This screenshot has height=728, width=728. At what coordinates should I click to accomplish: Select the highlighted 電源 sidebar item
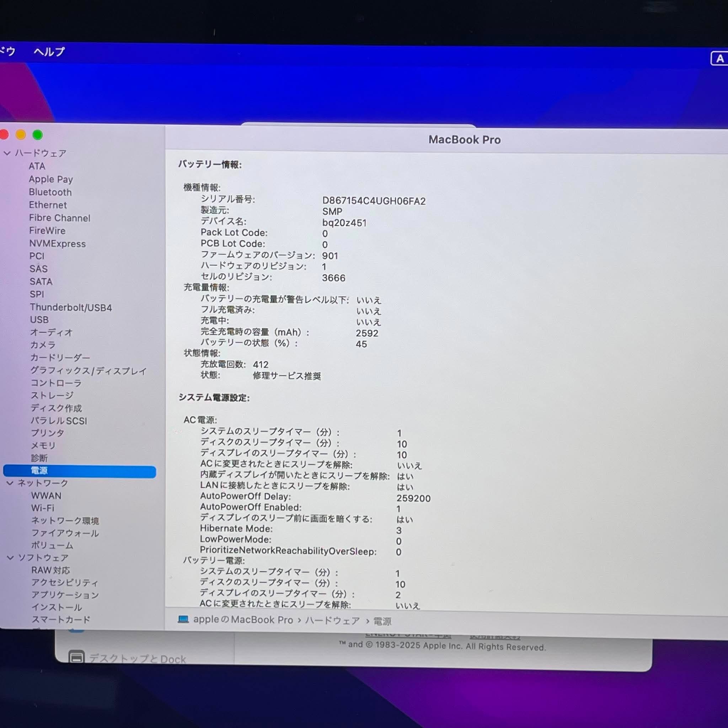[80, 471]
